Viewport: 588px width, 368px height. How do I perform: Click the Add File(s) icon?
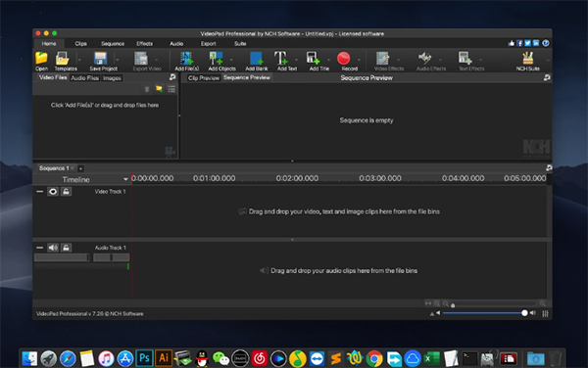coord(186,59)
